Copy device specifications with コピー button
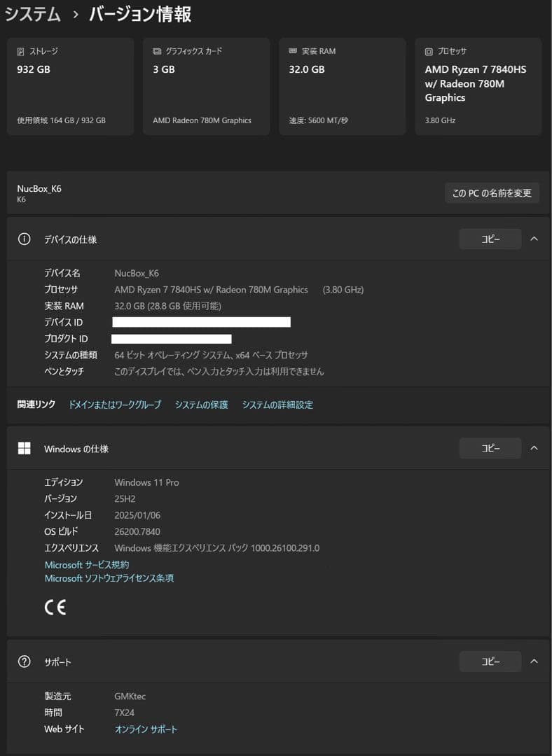 coord(490,239)
